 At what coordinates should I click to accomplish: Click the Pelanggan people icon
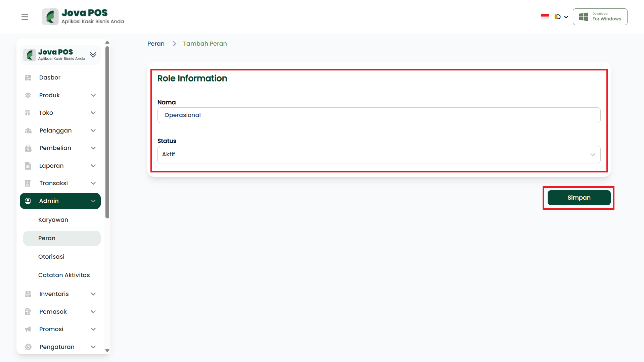(28, 131)
